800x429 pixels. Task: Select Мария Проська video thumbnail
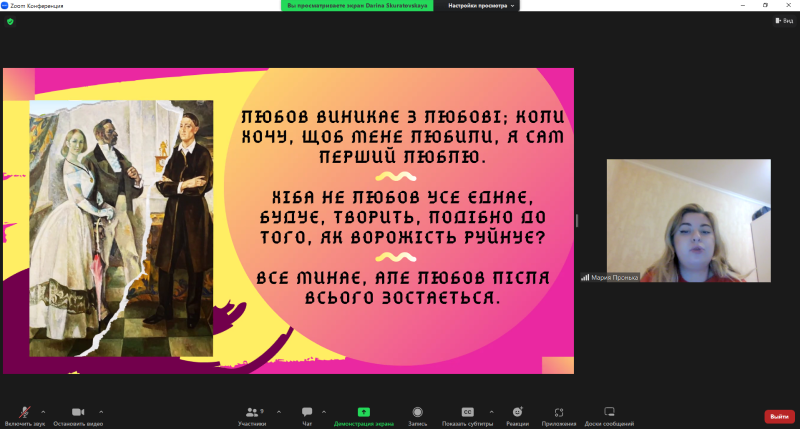point(689,220)
